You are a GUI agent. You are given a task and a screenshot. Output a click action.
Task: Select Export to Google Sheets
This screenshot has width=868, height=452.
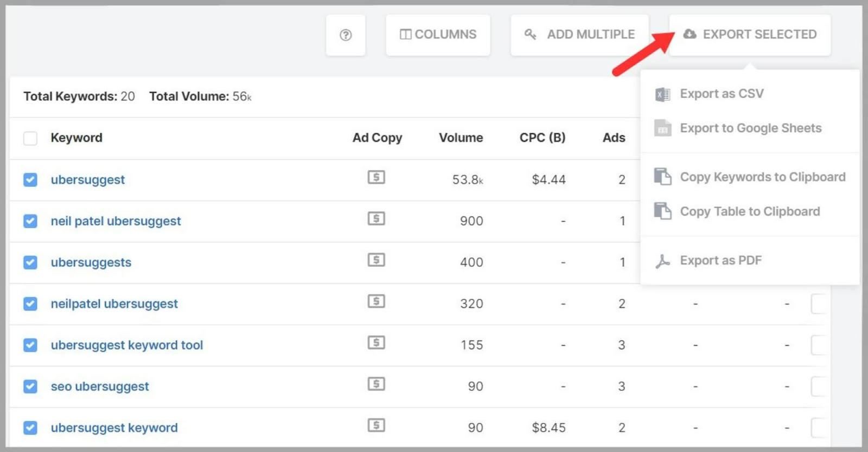click(x=750, y=128)
